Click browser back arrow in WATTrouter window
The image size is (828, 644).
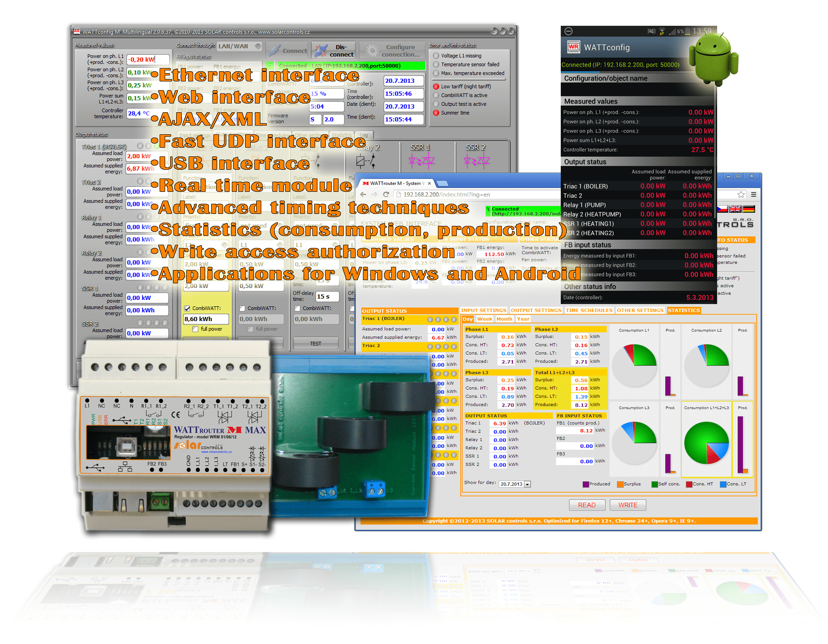363,195
